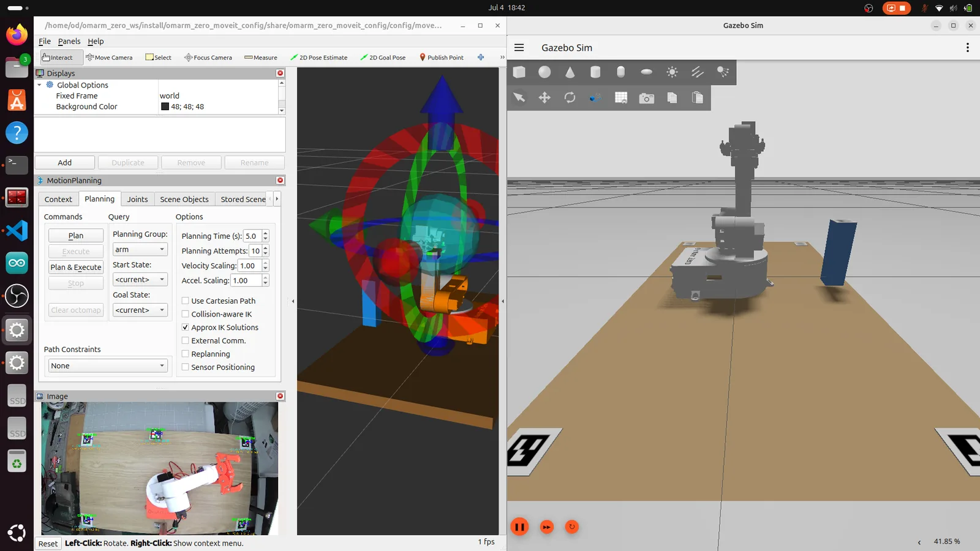This screenshot has height=551, width=980.
Task: Switch to the Context tab
Action: click(x=58, y=200)
